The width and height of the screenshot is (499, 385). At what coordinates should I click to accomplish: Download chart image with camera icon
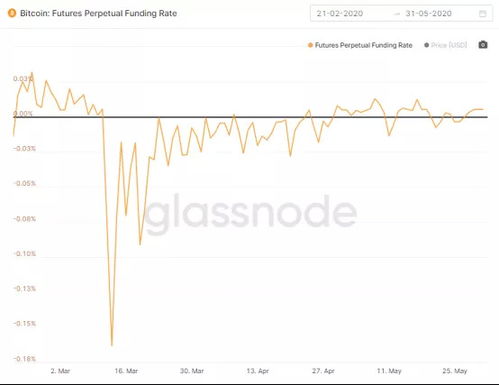(x=483, y=45)
